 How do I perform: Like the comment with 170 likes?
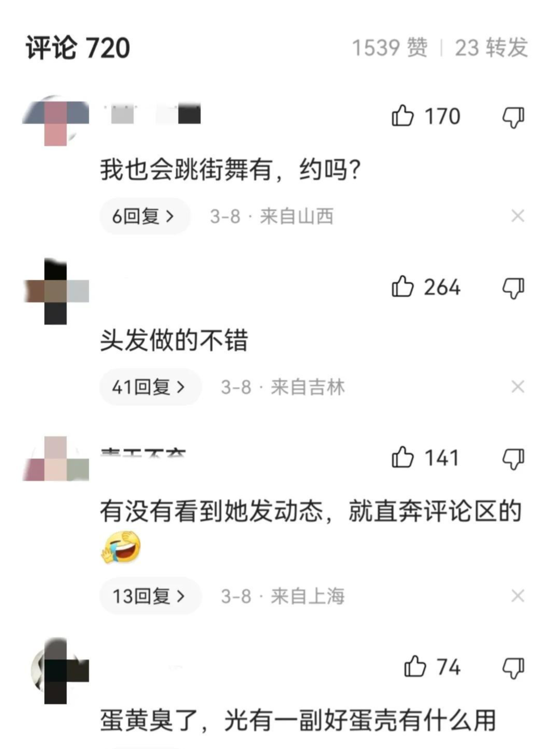tap(403, 116)
